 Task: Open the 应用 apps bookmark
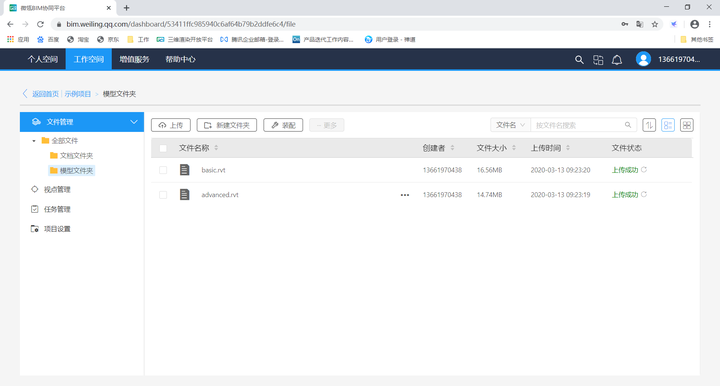(x=18, y=39)
